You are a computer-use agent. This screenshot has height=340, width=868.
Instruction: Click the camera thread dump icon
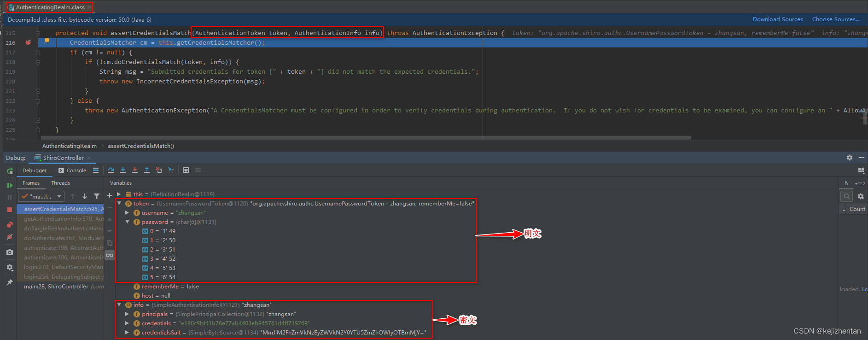[x=10, y=252]
